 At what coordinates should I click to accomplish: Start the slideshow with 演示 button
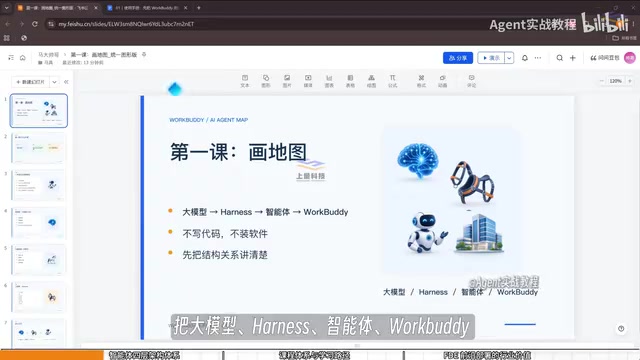(491, 58)
